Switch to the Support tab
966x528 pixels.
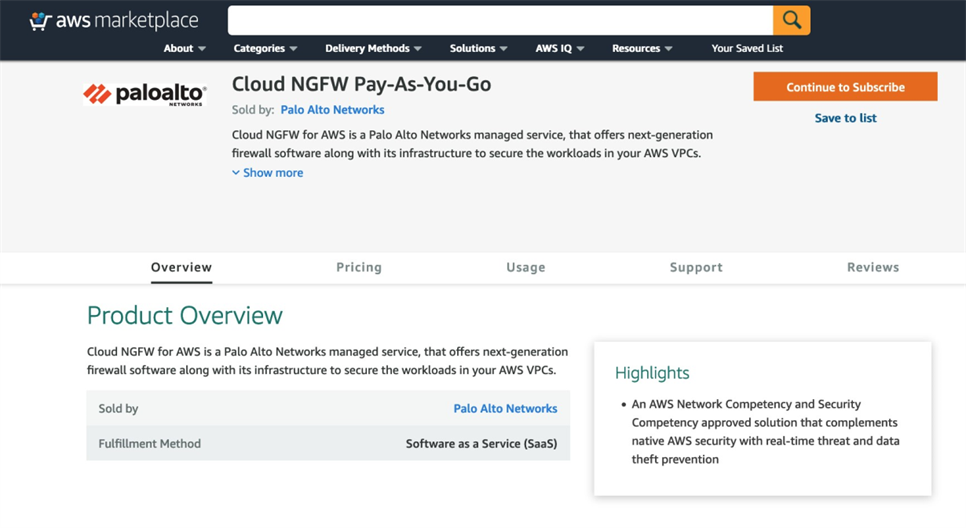coord(696,267)
